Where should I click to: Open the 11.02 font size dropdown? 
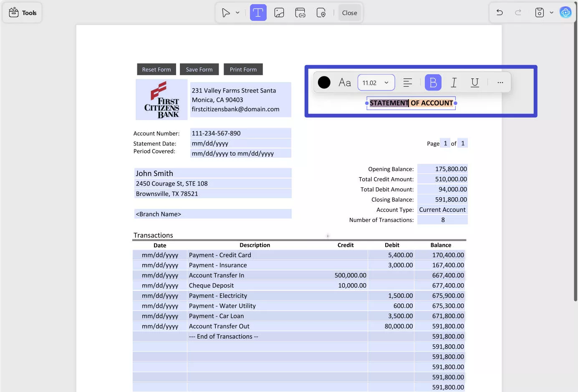[376, 83]
